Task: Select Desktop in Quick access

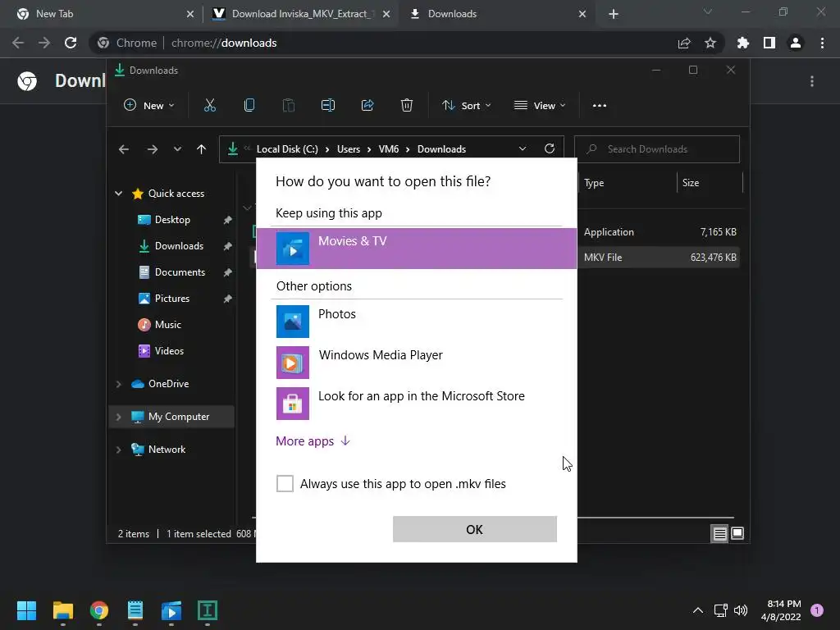Action: click(172, 220)
